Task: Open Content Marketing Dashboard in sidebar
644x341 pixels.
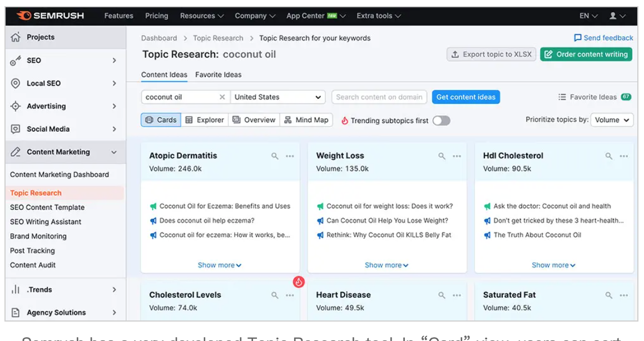Action: (x=60, y=174)
